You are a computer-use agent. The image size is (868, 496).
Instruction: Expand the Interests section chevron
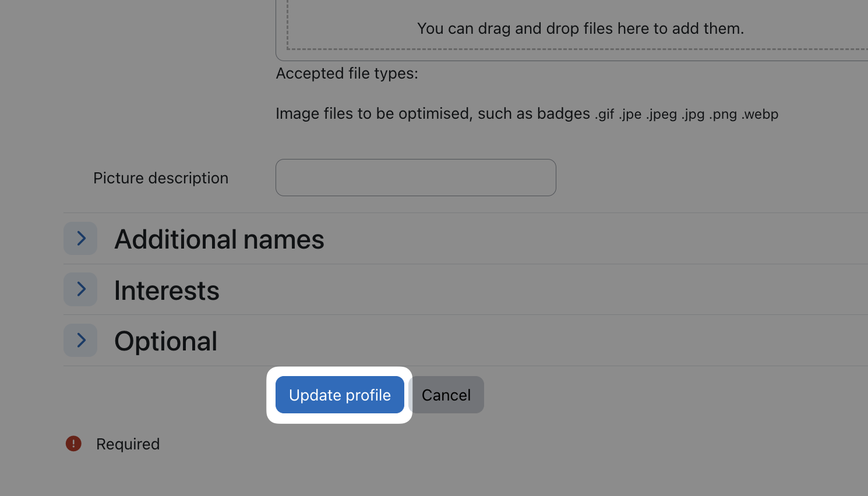pos(80,289)
